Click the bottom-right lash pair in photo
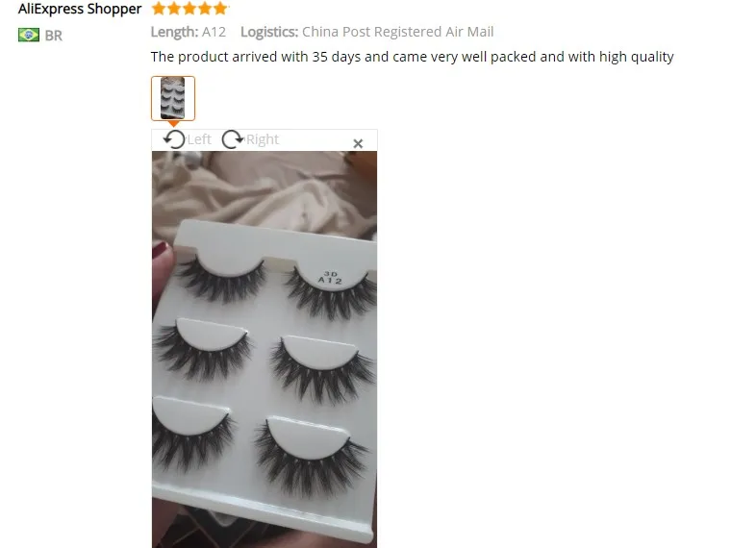Viewport: 756px width, 548px height. tap(311, 456)
